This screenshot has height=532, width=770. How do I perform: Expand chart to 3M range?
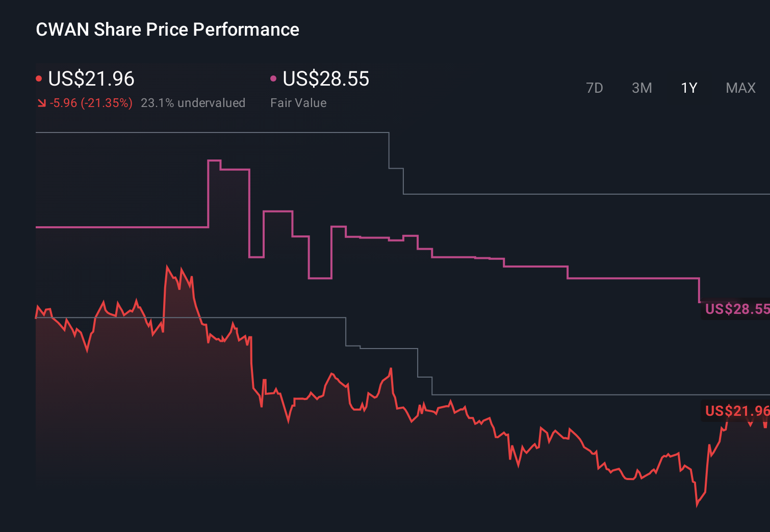click(x=641, y=88)
